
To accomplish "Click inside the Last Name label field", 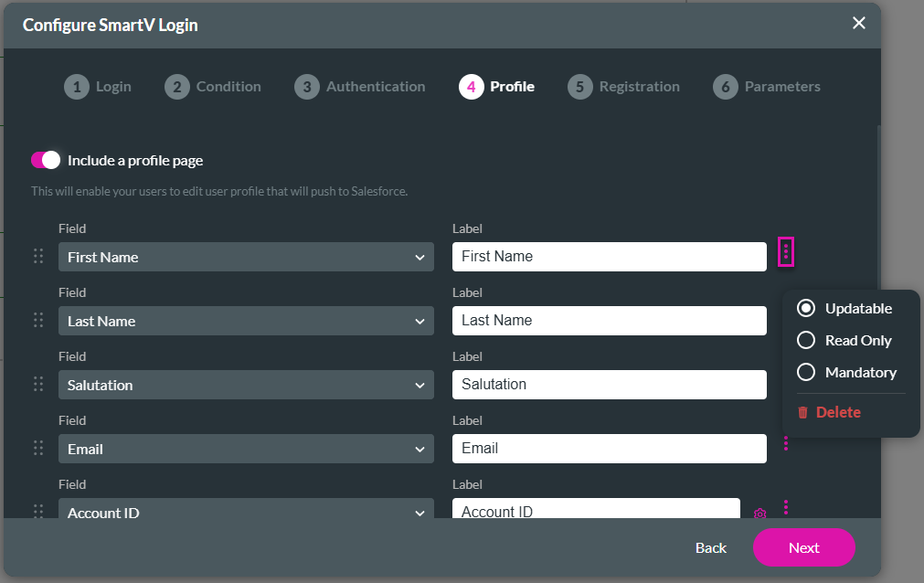I will 609,321.
